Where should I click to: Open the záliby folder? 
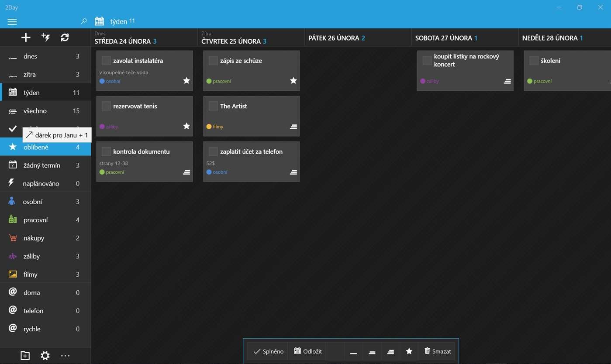[45, 256]
